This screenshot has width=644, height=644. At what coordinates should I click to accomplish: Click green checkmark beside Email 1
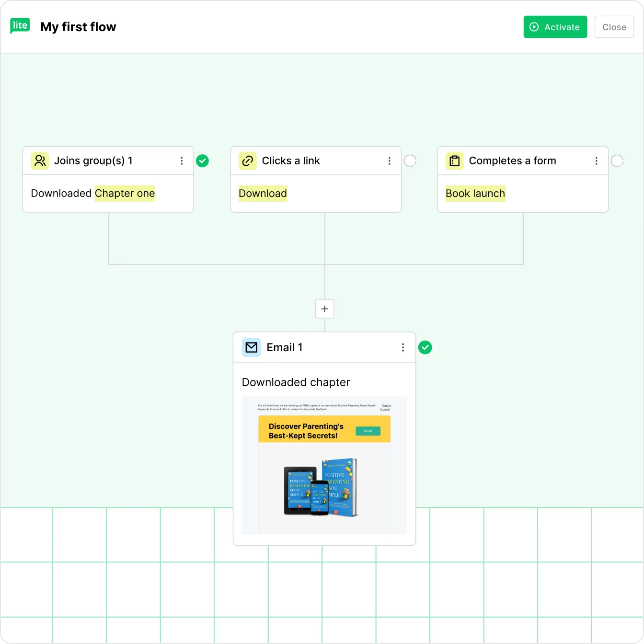425,347
